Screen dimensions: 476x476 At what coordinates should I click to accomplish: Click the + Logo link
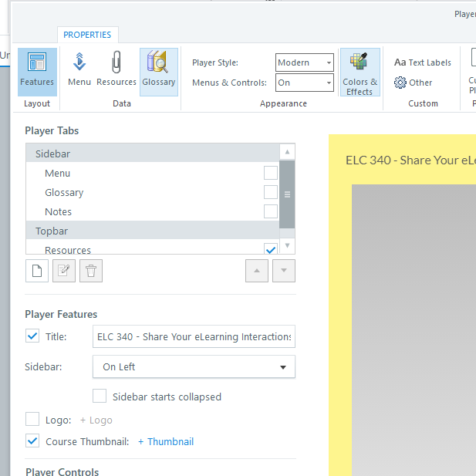click(96, 420)
